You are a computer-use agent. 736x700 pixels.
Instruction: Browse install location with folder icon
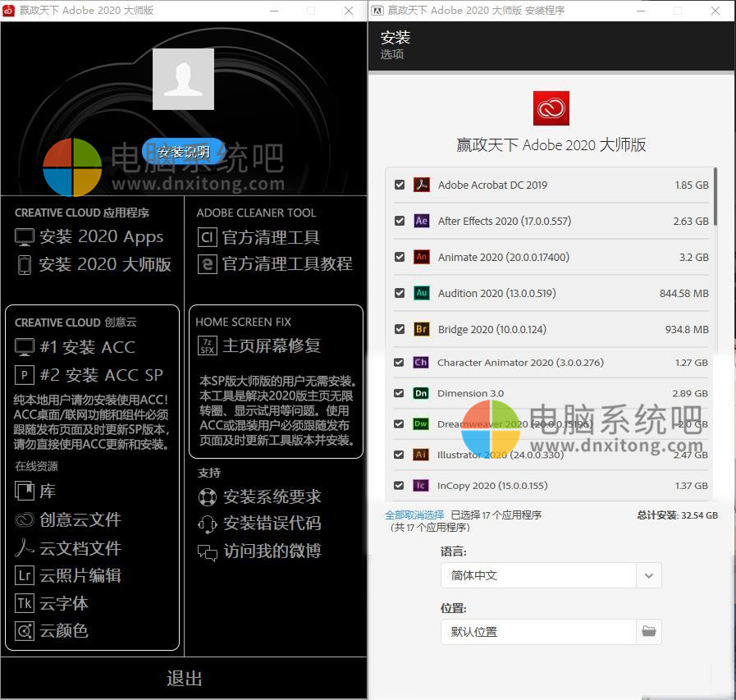point(649,631)
